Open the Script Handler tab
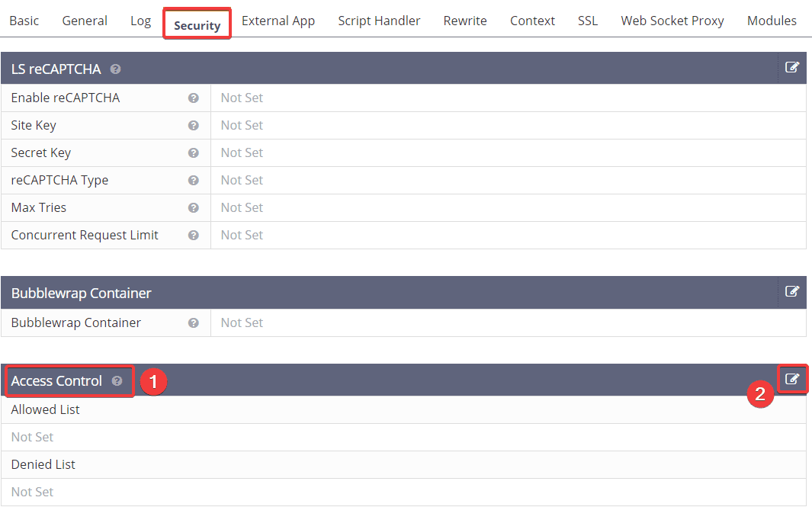812x507 pixels. 379,21
